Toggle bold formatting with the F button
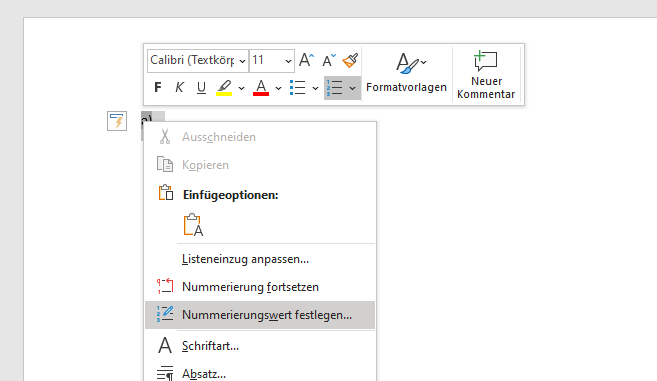 (x=158, y=88)
